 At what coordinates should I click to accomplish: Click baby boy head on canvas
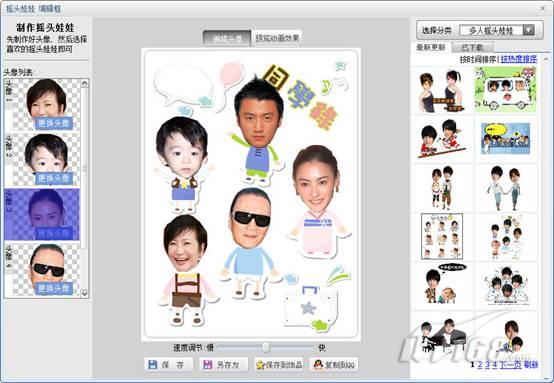coord(182,147)
